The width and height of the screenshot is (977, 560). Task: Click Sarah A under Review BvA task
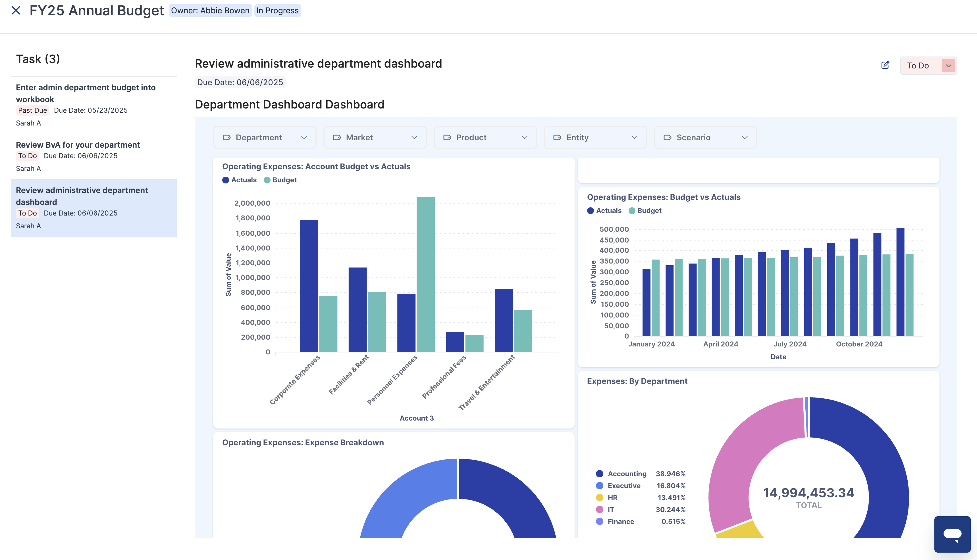tap(28, 168)
